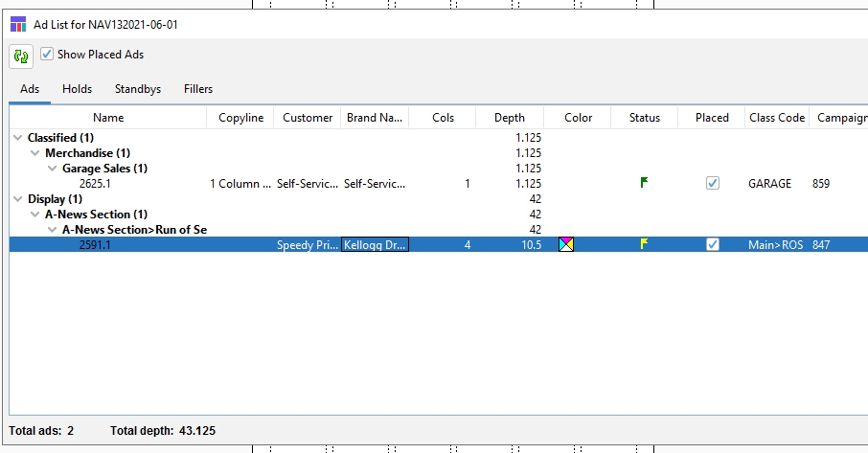Image resolution: width=868 pixels, height=453 pixels.
Task: Open the Standbys tab
Action: point(138,89)
